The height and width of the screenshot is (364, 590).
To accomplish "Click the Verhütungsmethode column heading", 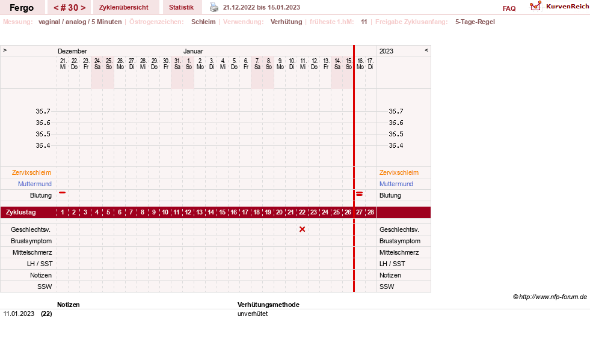I will pyautogui.click(x=268, y=305).
